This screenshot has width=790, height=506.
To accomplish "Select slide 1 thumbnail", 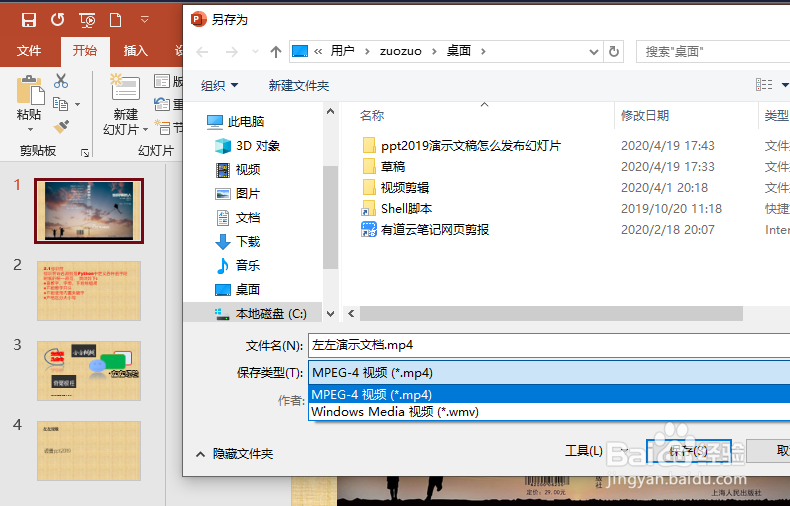I will coord(89,211).
